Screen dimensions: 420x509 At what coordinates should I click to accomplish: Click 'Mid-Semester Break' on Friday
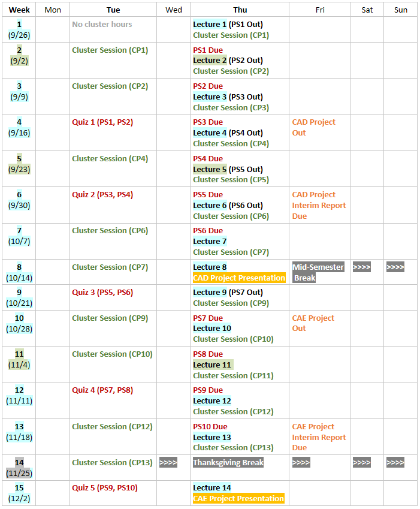coord(318,272)
